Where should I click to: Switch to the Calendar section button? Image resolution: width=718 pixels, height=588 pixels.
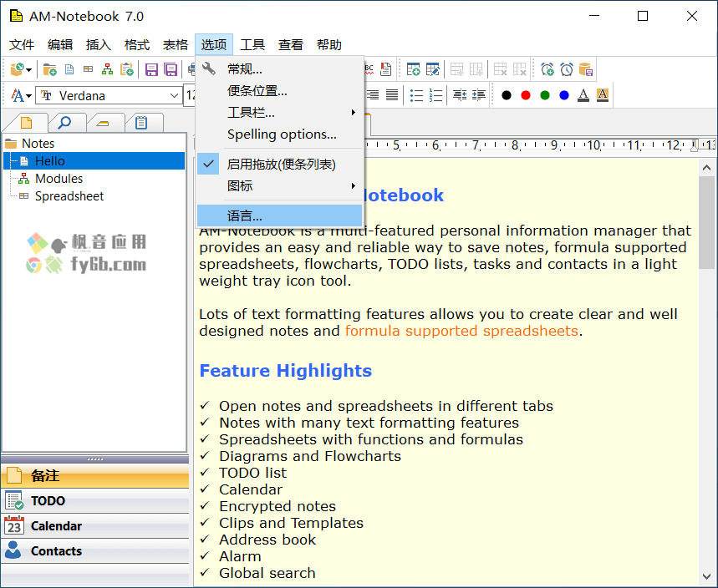[x=94, y=525]
